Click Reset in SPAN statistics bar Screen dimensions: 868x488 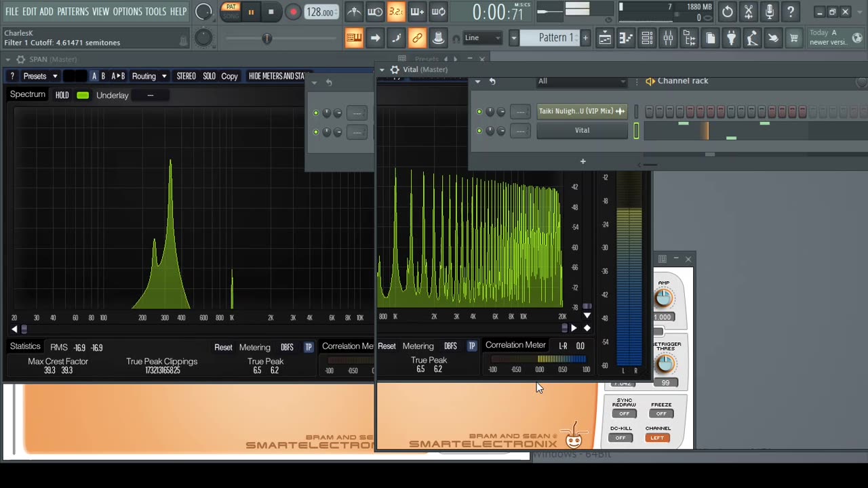click(223, 347)
